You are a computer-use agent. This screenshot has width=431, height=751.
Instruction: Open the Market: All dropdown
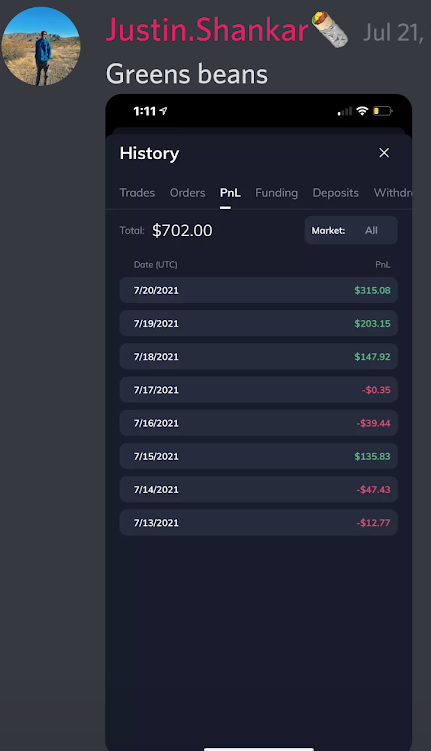tap(351, 230)
